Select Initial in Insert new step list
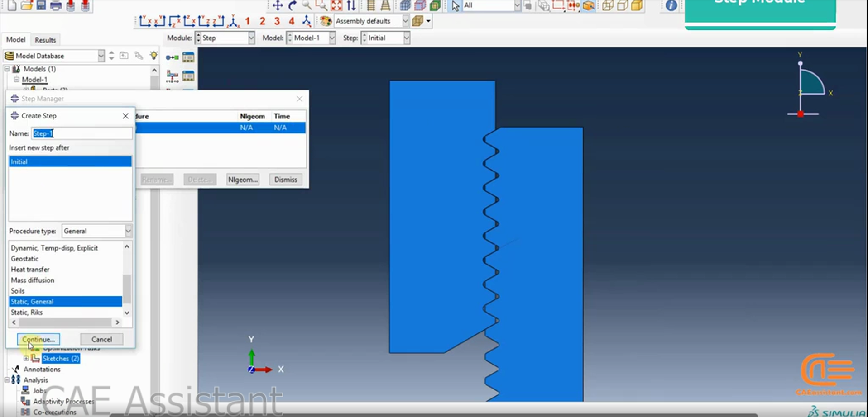Image resolution: width=868 pixels, height=417 pixels. point(70,161)
